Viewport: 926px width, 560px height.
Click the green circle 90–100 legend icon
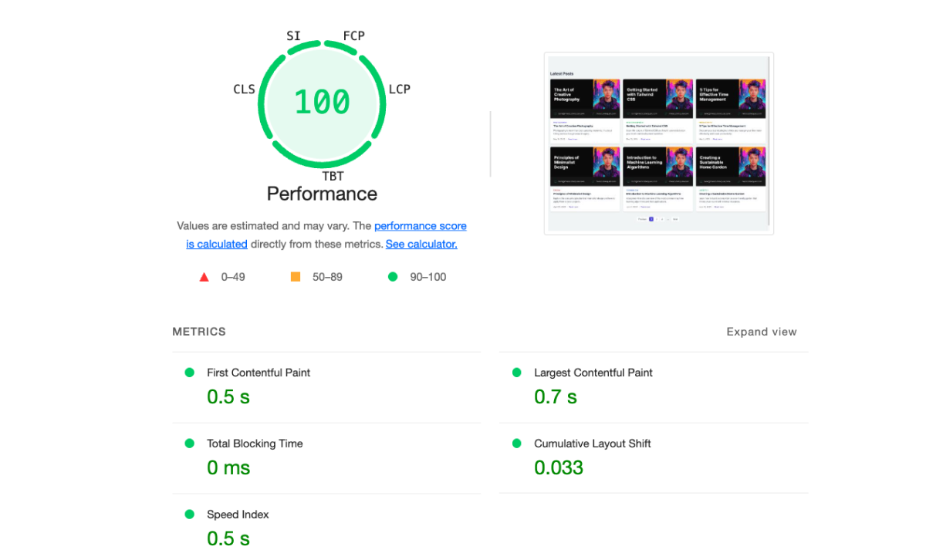[x=393, y=277]
